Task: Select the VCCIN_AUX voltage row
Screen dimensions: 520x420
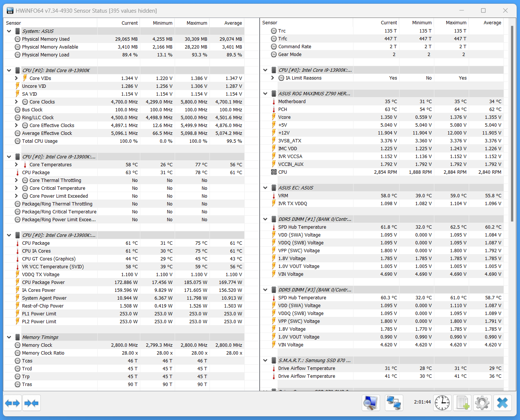Action: coord(382,164)
